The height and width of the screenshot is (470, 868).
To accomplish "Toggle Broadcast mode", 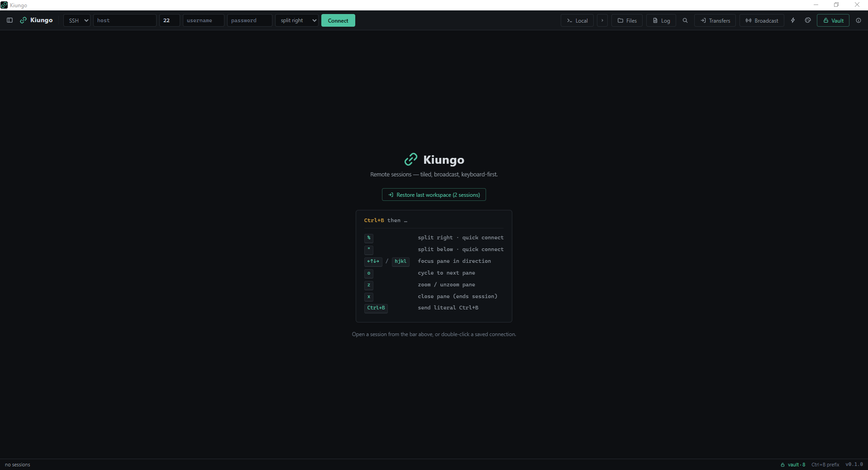I will tap(762, 20).
